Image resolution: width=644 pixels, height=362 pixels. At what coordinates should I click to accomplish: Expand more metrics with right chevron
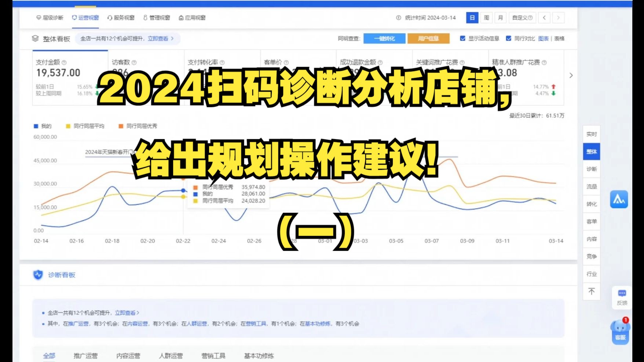(x=571, y=75)
